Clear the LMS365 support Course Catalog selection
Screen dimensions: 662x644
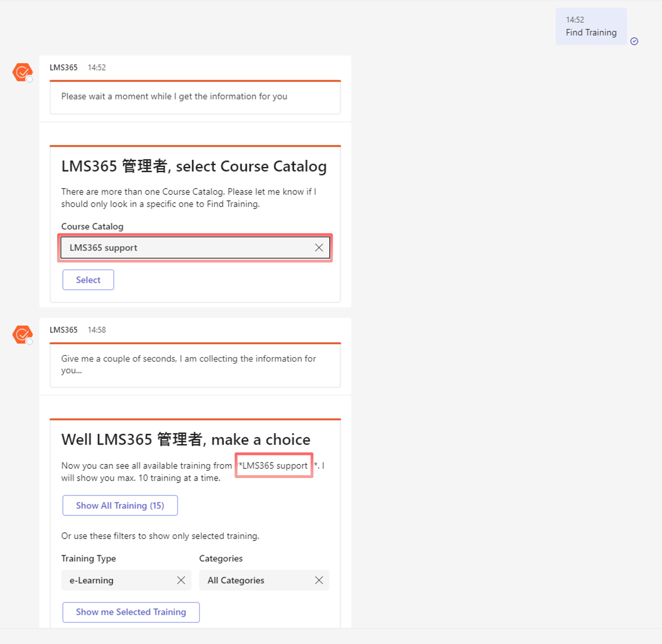coord(319,248)
